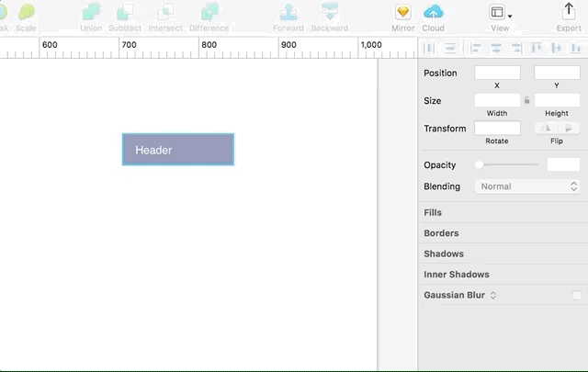The height and width of the screenshot is (372, 588).
Task: Align layers to right edge
Action: (x=516, y=48)
